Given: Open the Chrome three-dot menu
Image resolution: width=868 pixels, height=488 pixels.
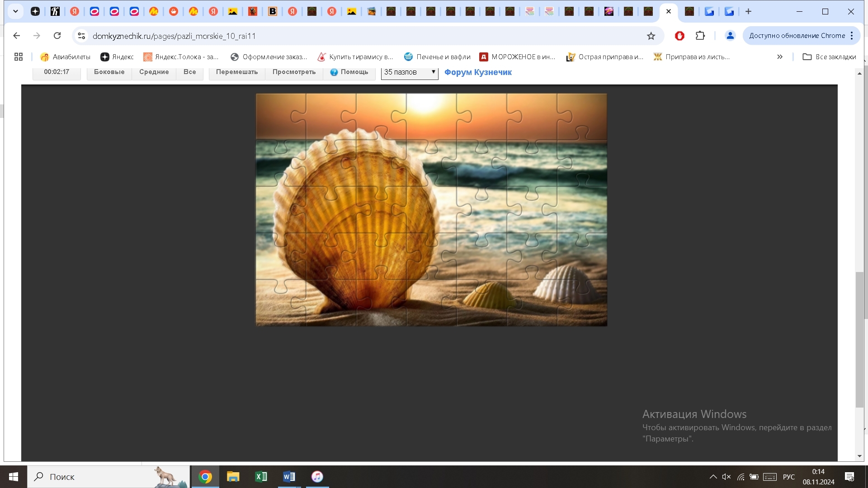Looking at the screenshot, I should tap(852, 36).
